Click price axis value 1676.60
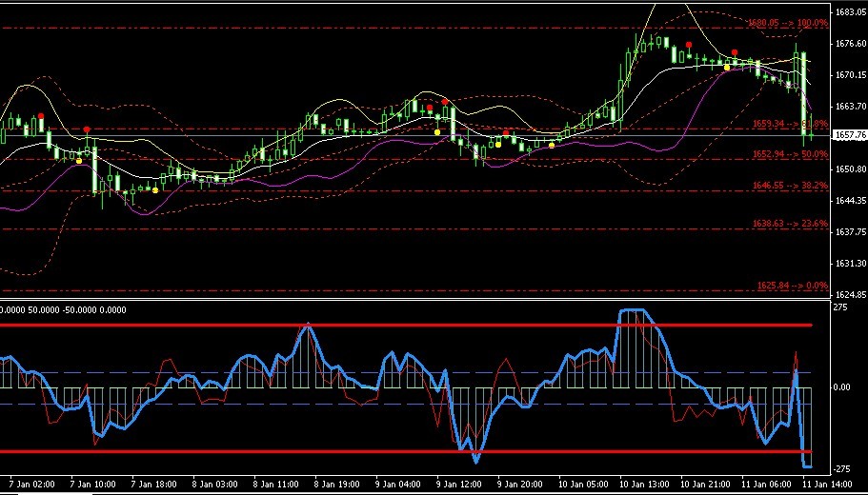Viewport: 868px width, 495px height. (851, 43)
